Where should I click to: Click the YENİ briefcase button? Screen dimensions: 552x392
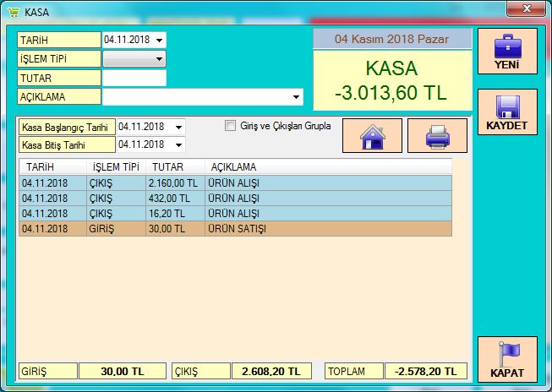point(507,52)
